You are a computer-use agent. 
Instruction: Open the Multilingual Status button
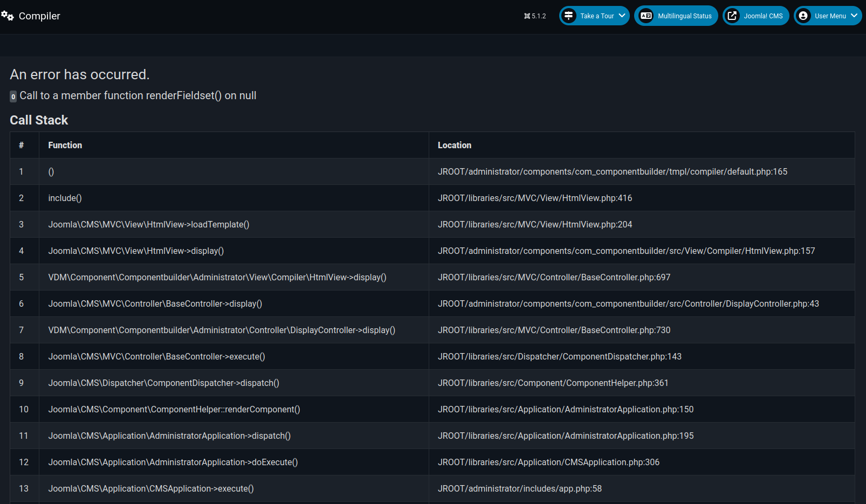[676, 16]
